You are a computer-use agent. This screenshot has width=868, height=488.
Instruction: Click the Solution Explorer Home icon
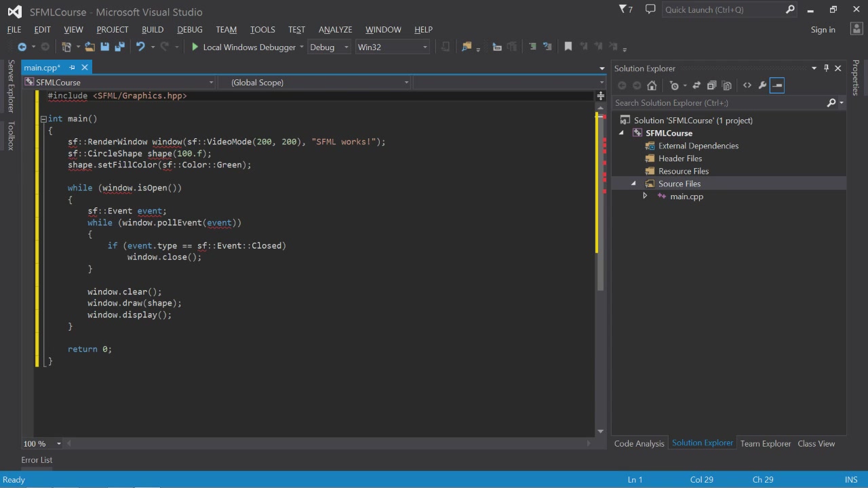click(652, 85)
